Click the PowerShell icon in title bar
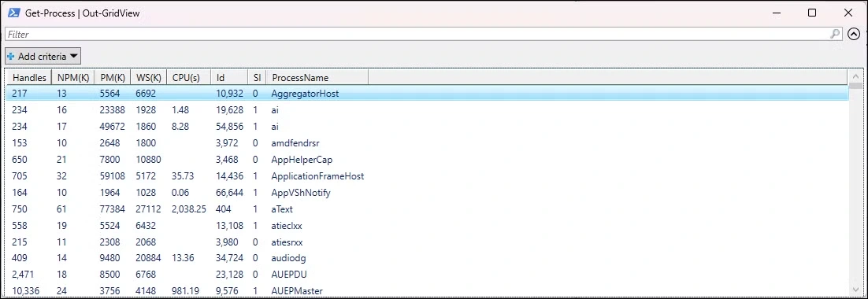This screenshot has width=868, height=299. [x=13, y=13]
